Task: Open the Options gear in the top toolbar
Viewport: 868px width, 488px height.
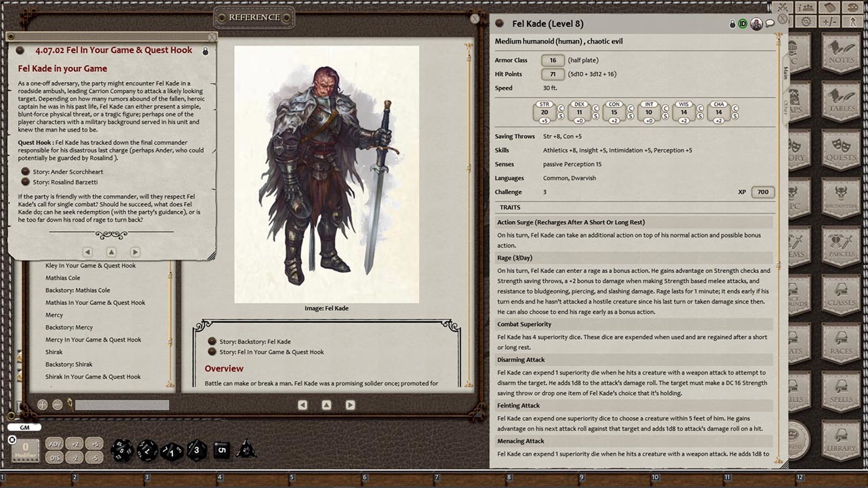Action: (x=805, y=20)
